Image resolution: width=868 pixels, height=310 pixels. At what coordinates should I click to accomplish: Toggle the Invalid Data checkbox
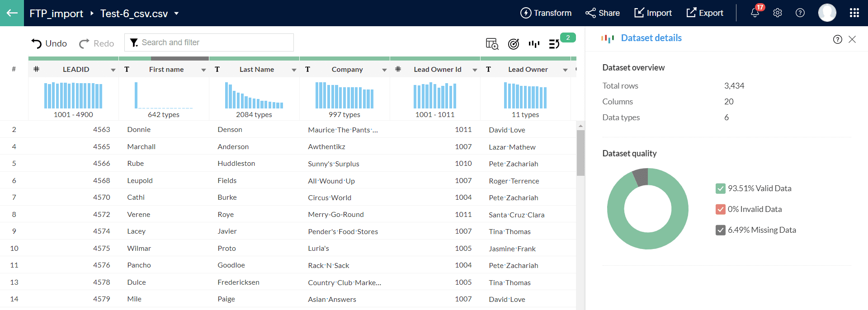721,210
